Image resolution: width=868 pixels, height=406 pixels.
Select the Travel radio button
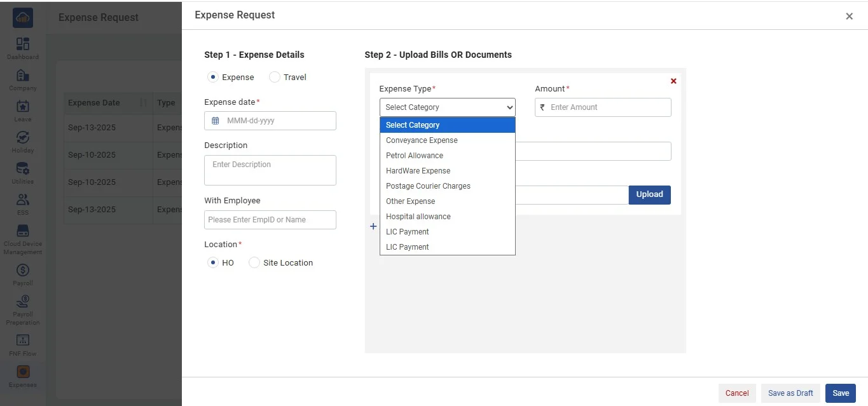(275, 78)
